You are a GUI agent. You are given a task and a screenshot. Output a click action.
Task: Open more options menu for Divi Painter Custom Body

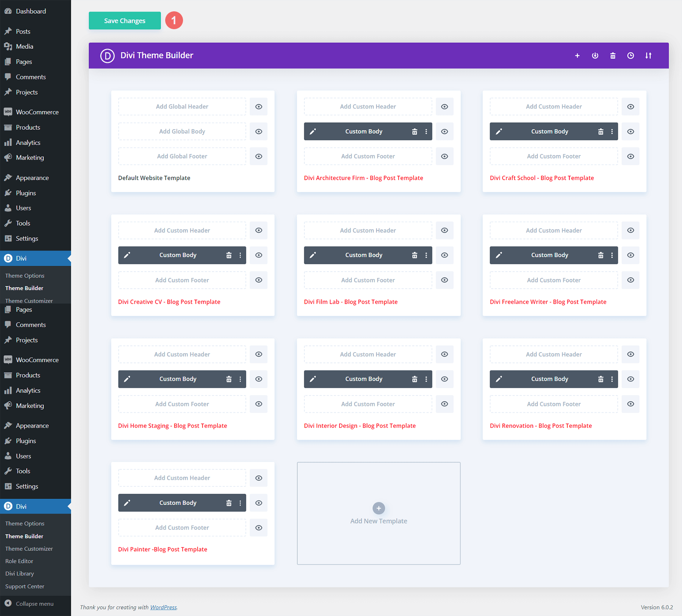pyautogui.click(x=240, y=503)
